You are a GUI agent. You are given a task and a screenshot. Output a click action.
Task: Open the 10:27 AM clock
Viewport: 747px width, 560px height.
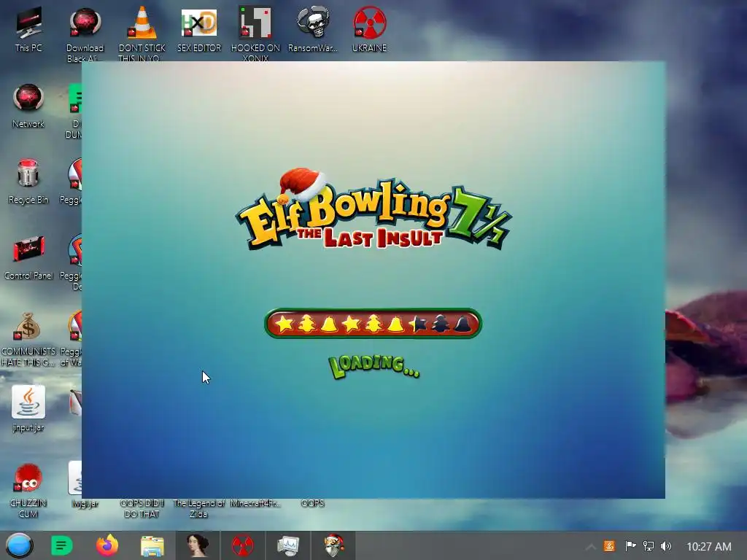[708, 547]
